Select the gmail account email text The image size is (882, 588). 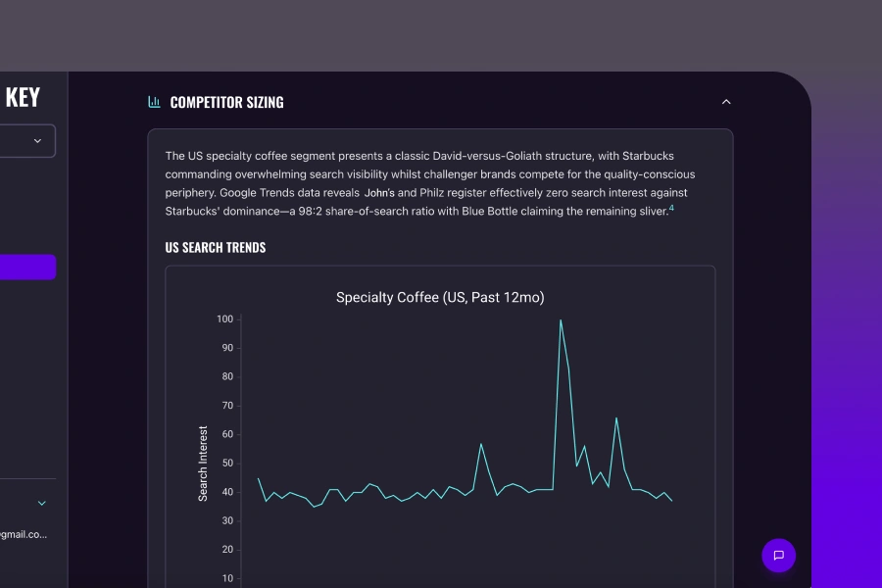click(24, 534)
